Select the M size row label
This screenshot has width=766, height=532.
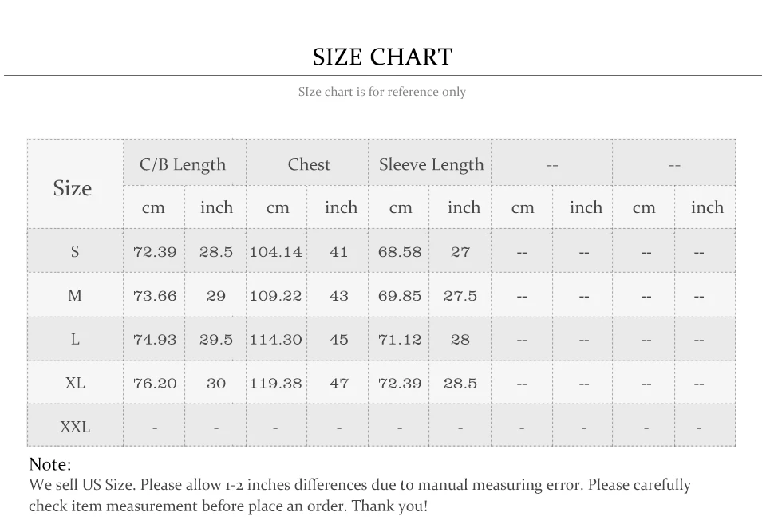pyautogui.click(x=75, y=295)
